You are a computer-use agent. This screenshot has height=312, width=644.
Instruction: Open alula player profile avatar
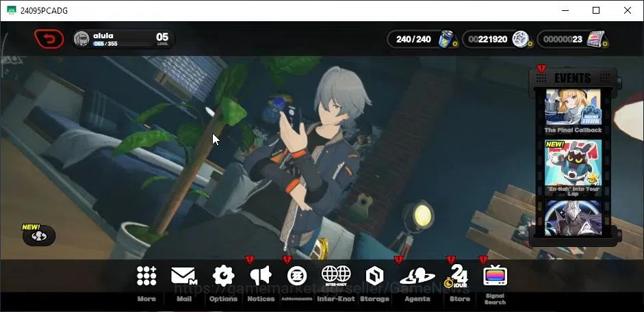coord(81,39)
